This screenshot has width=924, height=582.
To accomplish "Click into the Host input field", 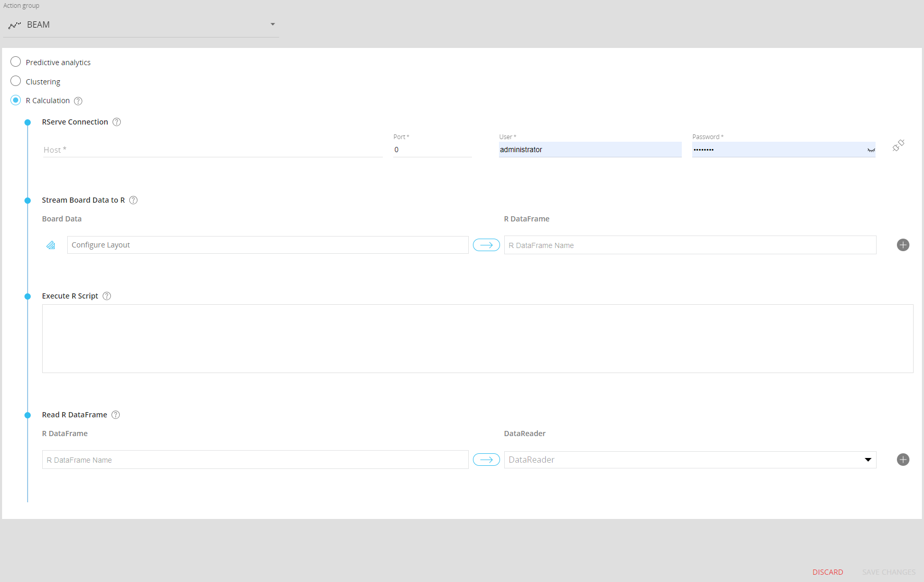I will click(212, 150).
